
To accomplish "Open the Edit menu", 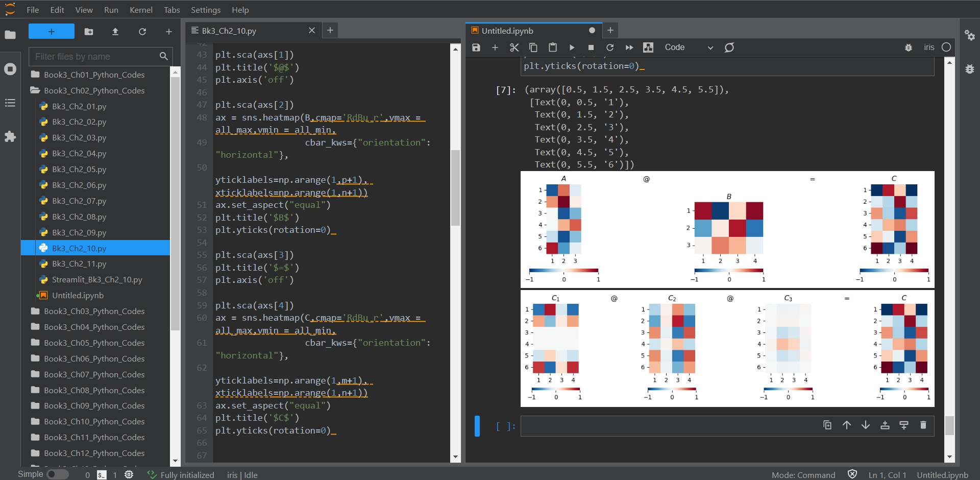I will (x=57, y=10).
